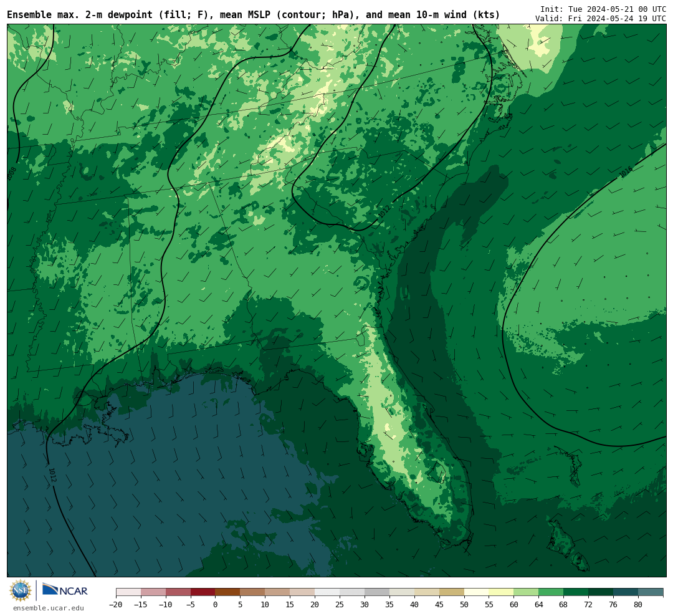Click the 20 to 25 light gray swatch

click(x=328, y=592)
